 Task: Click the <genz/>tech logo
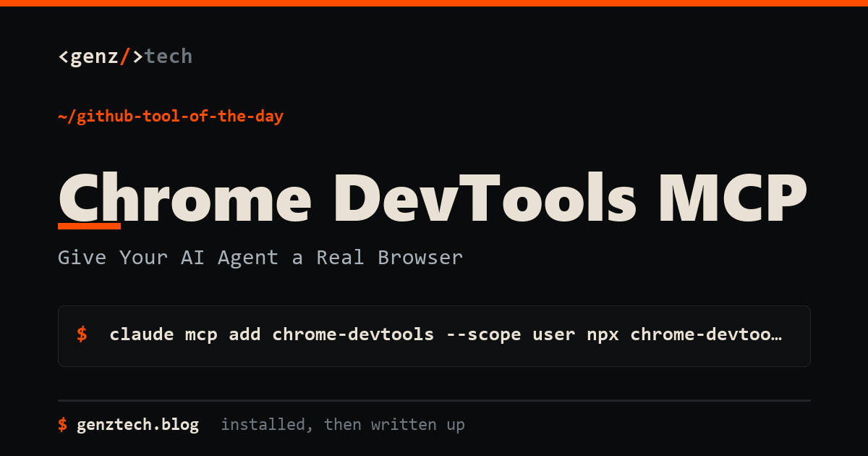125,56
